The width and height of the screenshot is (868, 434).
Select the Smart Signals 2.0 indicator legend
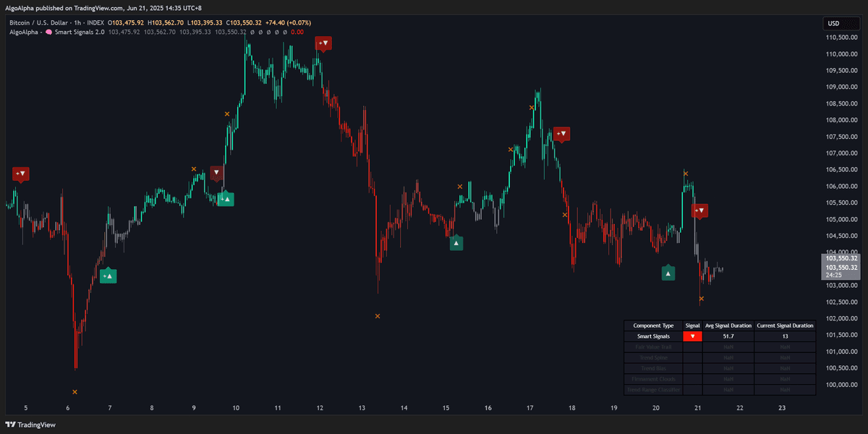click(80, 32)
